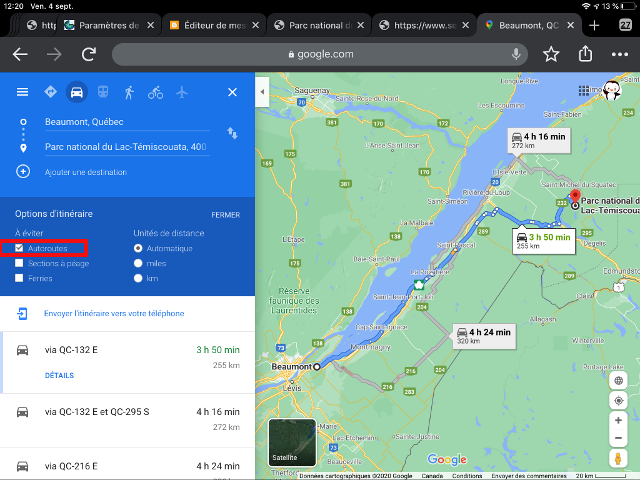Select driving travel mode
This screenshot has width=640, height=480.
pos(77,92)
